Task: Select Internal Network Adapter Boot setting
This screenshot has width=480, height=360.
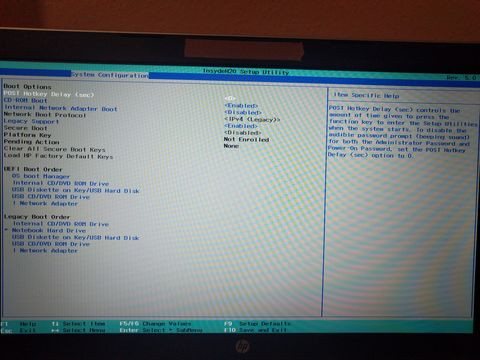Action: pos(61,108)
